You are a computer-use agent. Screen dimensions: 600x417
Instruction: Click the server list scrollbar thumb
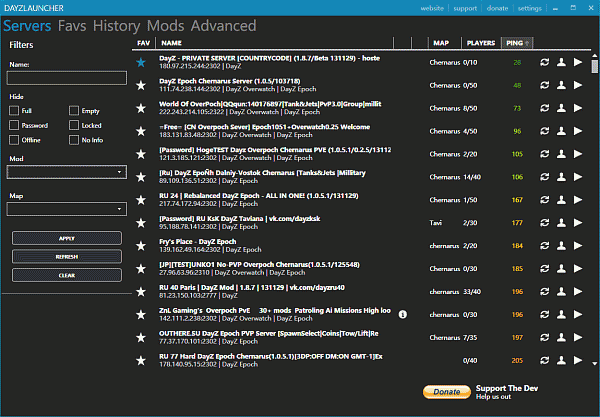(594, 66)
